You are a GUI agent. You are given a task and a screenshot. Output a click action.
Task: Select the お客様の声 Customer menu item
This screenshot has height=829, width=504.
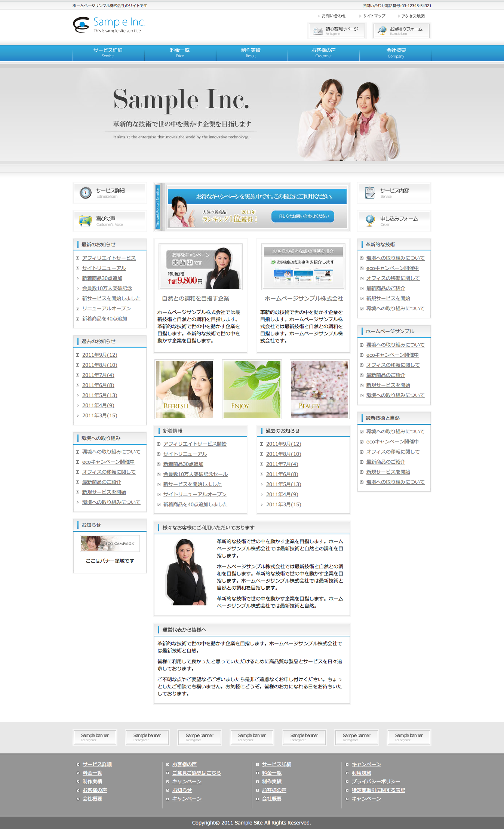pos(323,53)
